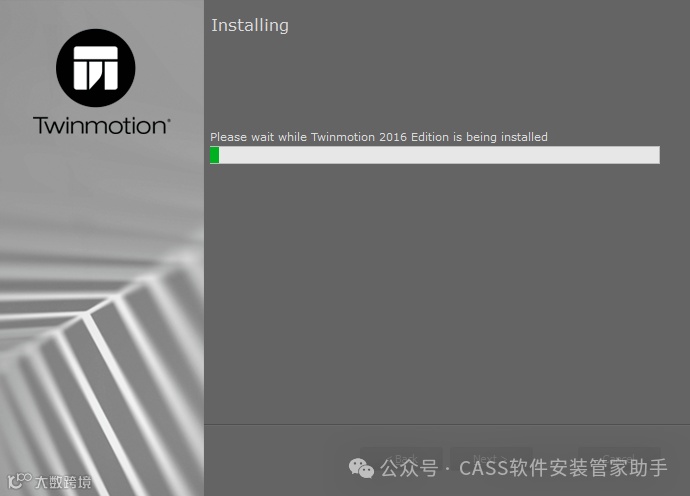Click the white emblem inside the black circle
The height and width of the screenshot is (496, 690).
(x=95, y=68)
